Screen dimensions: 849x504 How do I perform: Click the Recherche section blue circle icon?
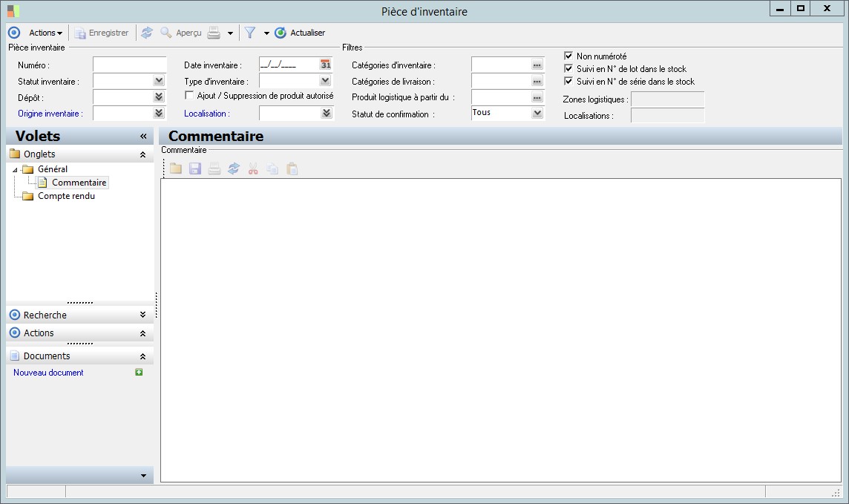15,315
